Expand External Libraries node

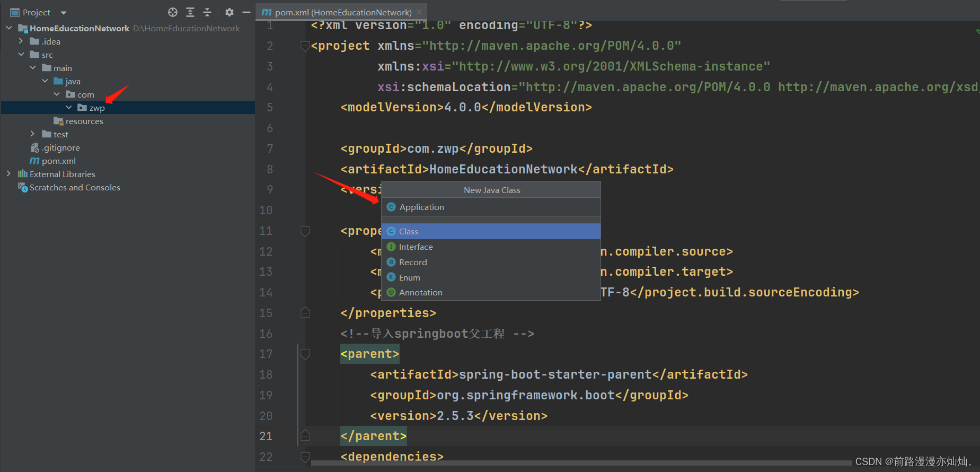[x=8, y=173]
